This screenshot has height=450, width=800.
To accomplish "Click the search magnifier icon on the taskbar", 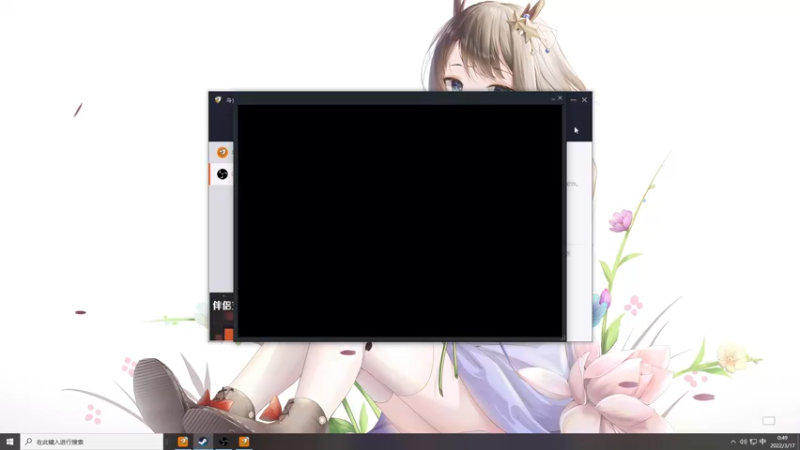I will (29, 441).
